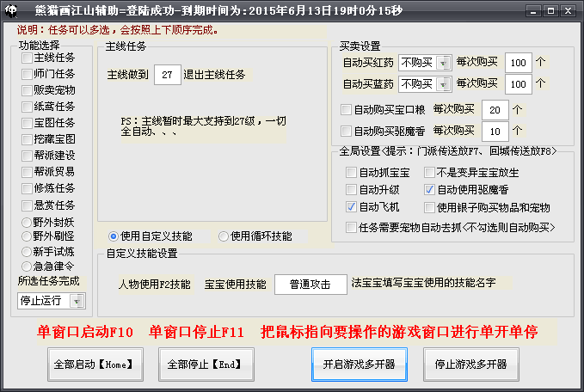Click the 退出主线任务 label

214,75
